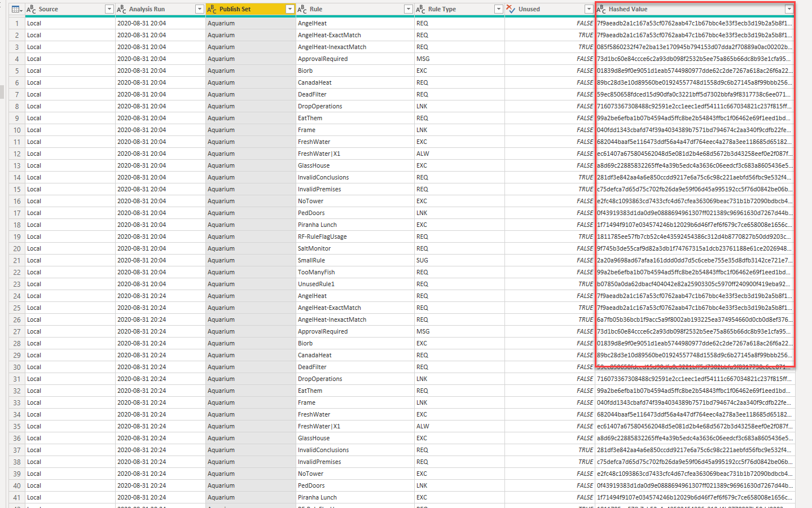This screenshot has width=812, height=508.
Task: Open the Analysis Run filter dropdown
Action: click(x=199, y=9)
